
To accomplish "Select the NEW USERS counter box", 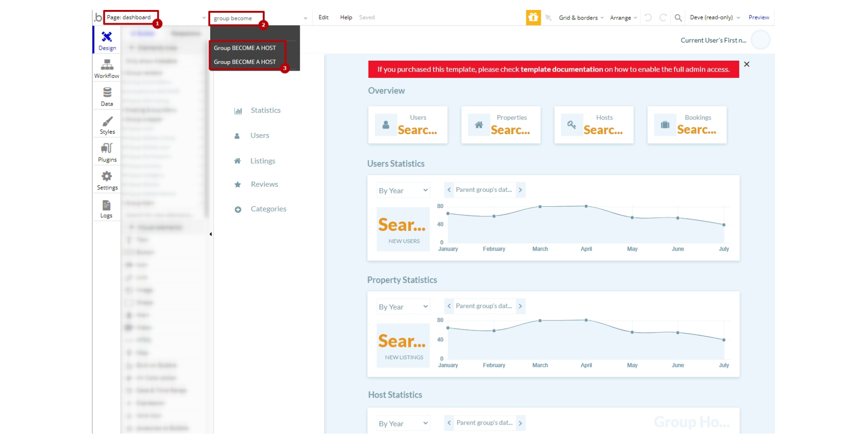I will tap(403, 229).
